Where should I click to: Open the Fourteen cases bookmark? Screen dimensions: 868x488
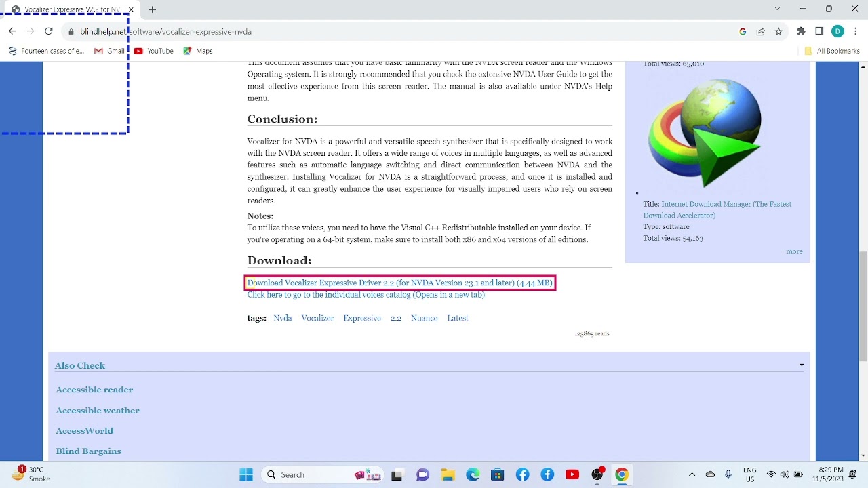(47, 51)
